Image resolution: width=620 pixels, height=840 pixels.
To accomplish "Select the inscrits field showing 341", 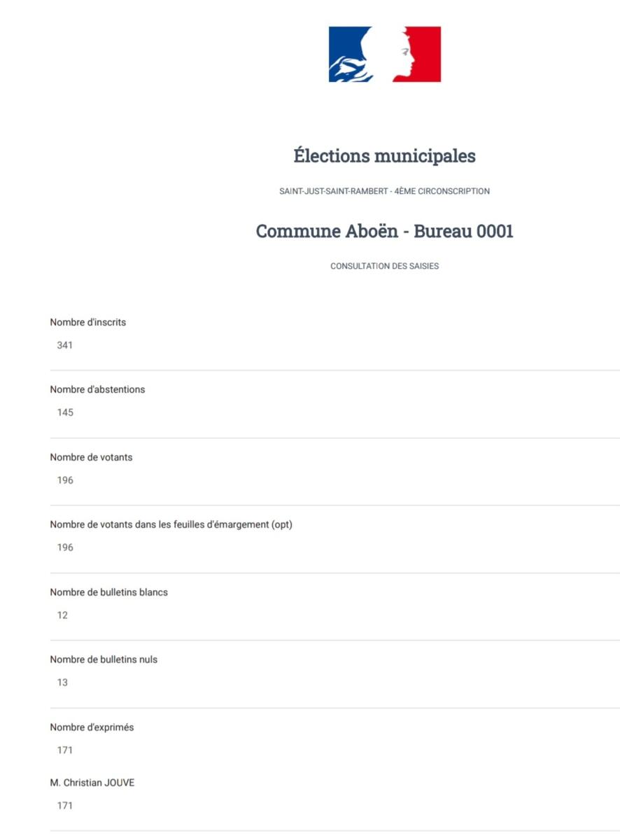I will 65,345.
